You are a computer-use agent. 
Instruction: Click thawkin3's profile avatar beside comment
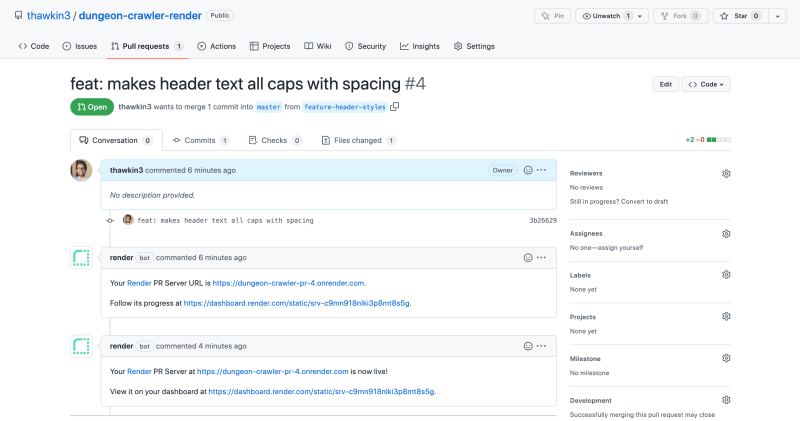click(81, 170)
